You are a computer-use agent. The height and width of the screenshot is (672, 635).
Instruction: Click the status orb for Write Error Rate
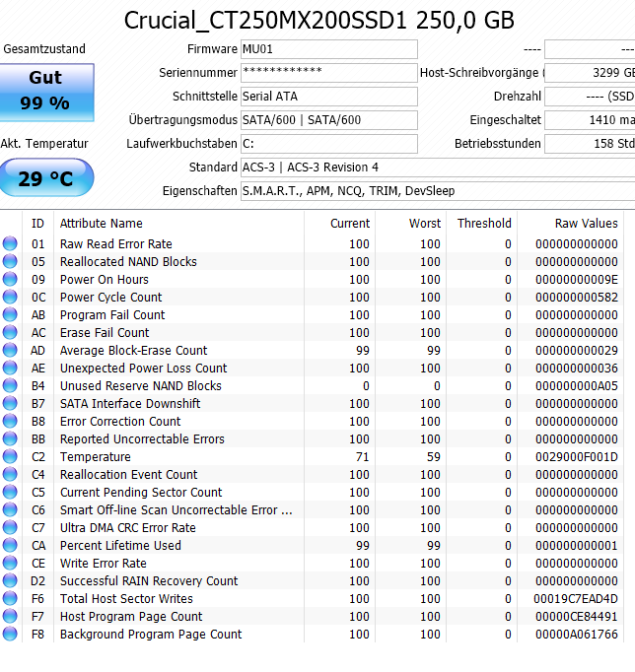pyautogui.click(x=10, y=563)
